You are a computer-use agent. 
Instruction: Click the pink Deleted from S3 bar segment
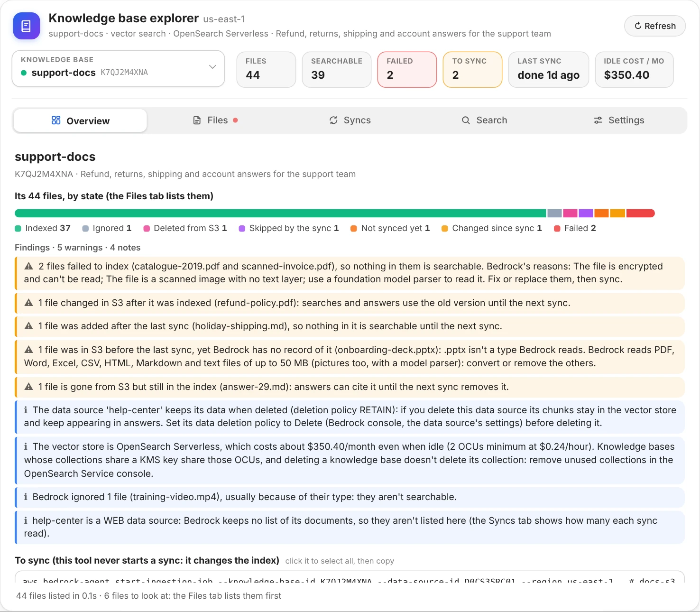coord(570,213)
